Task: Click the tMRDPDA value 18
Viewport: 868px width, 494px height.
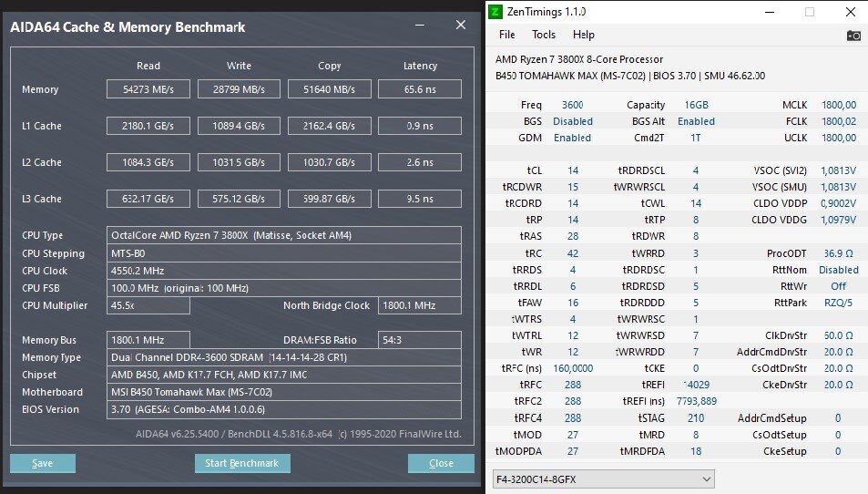Action: pos(696,451)
